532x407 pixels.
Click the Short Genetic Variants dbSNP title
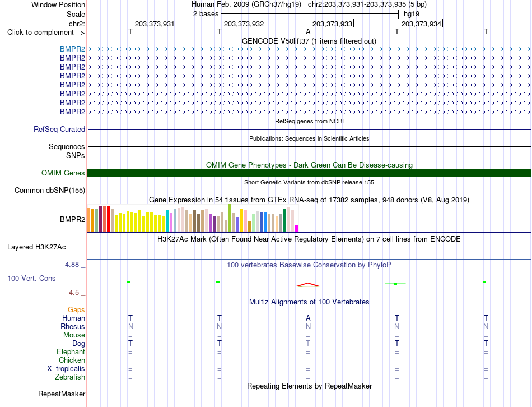click(309, 182)
